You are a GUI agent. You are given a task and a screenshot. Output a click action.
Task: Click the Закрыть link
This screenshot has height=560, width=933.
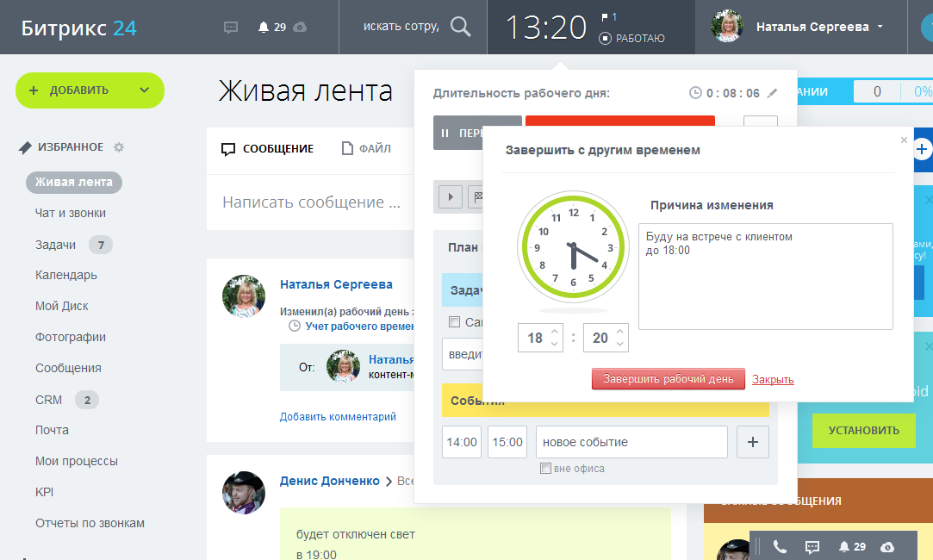tap(773, 379)
